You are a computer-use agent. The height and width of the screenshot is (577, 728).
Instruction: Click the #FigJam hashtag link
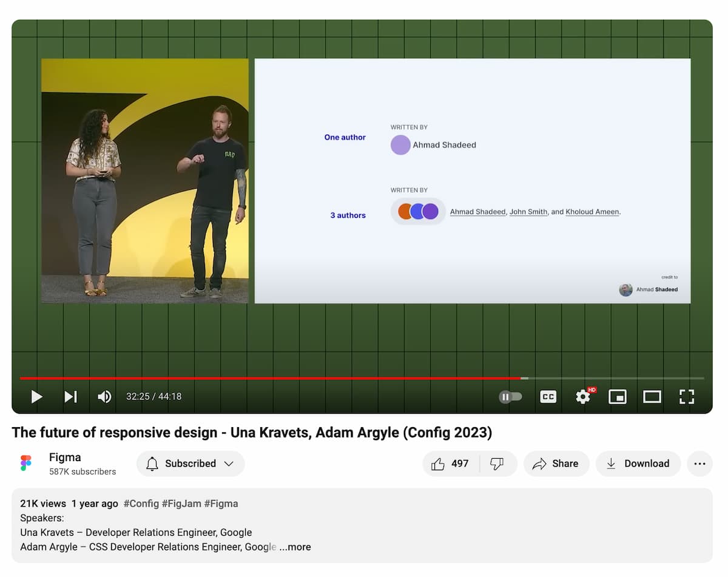point(181,504)
